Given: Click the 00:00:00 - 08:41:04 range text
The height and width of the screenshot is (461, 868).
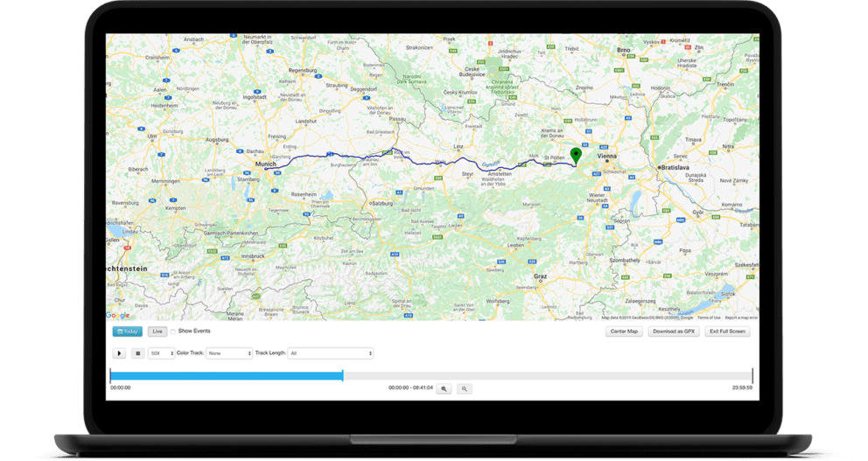Looking at the screenshot, I should coord(410,388).
